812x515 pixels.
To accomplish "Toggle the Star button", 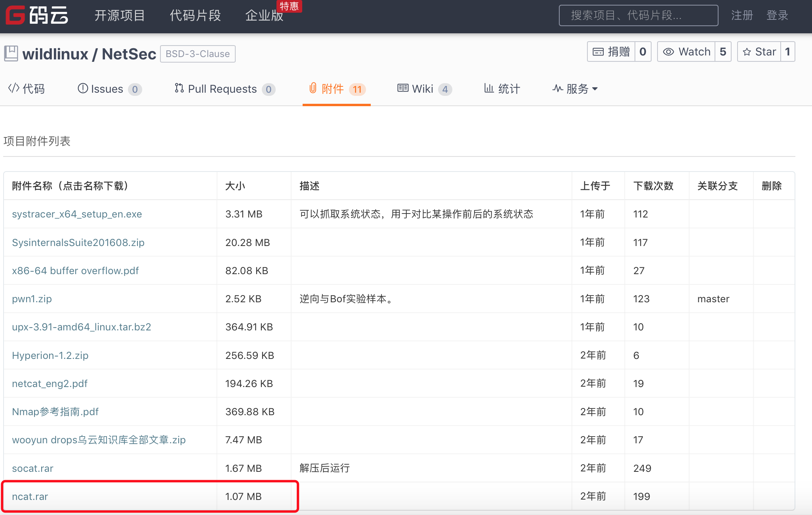I will pyautogui.click(x=759, y=52).
